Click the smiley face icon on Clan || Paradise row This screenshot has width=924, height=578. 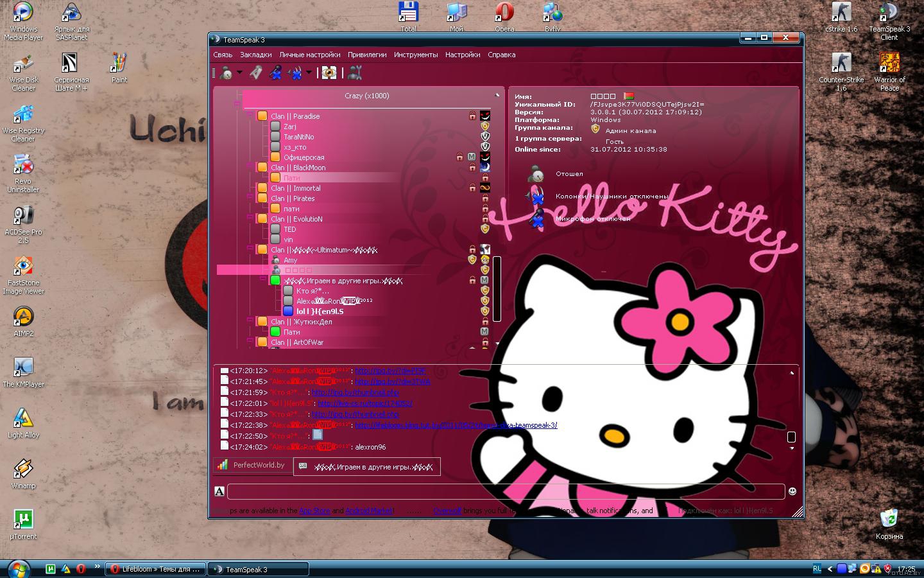click(x=485, y=116)
